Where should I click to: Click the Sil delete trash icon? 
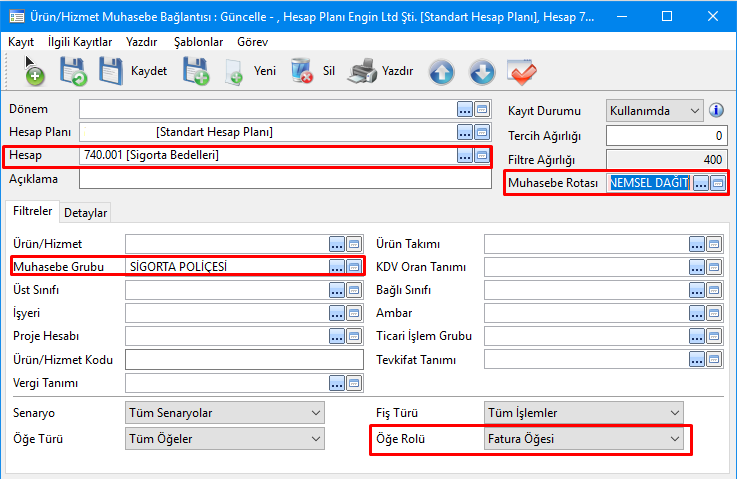tap(301, 72)
